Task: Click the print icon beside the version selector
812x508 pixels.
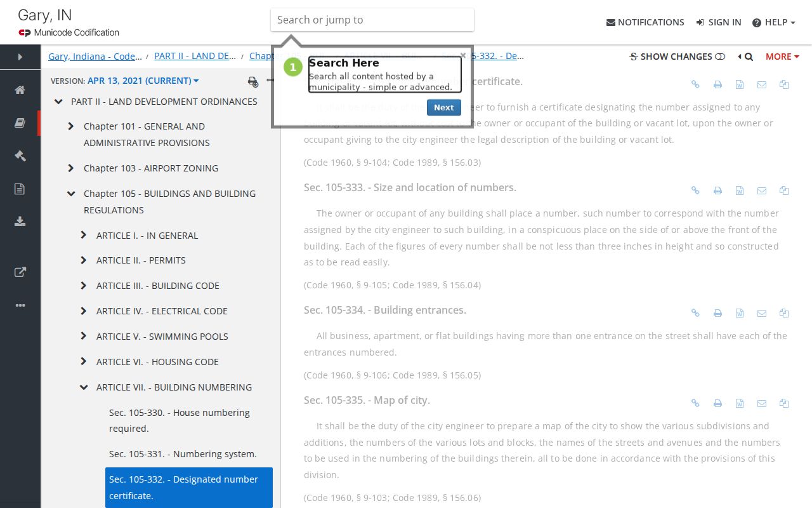Action: pos(253,81)
